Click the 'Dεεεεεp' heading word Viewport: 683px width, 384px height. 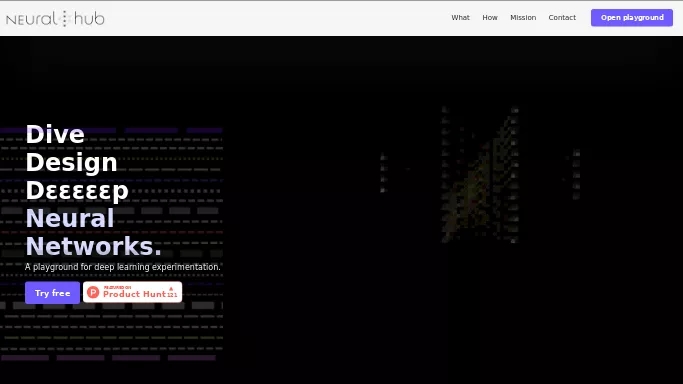(x=77, y=191)
